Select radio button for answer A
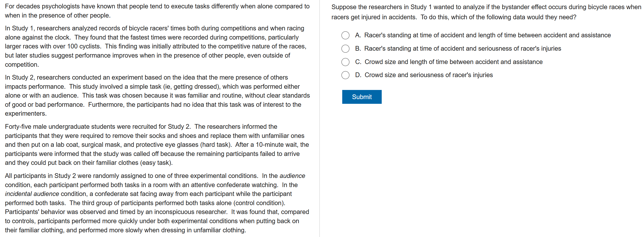Screen dimensions: 644x237 tap(345, 35)
